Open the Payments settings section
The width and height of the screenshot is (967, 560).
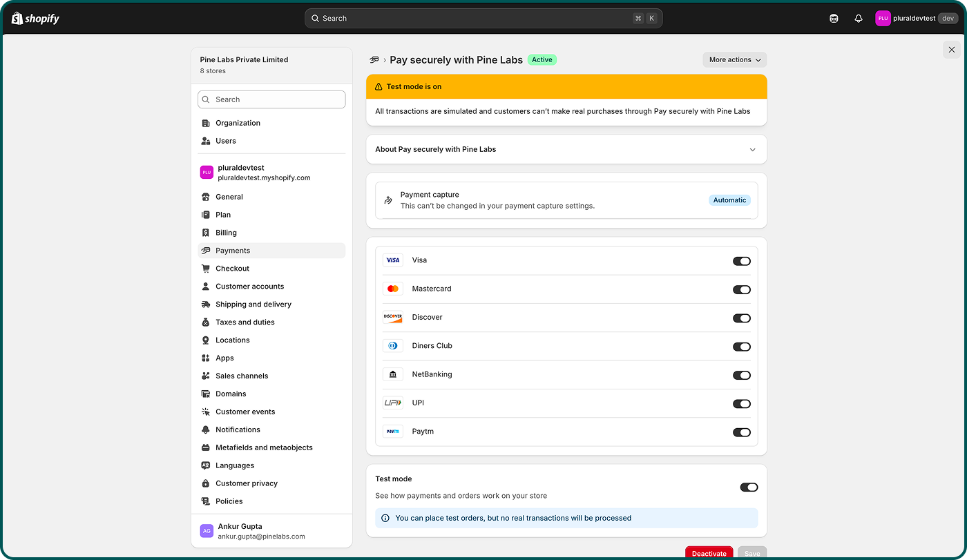point(271,251)
